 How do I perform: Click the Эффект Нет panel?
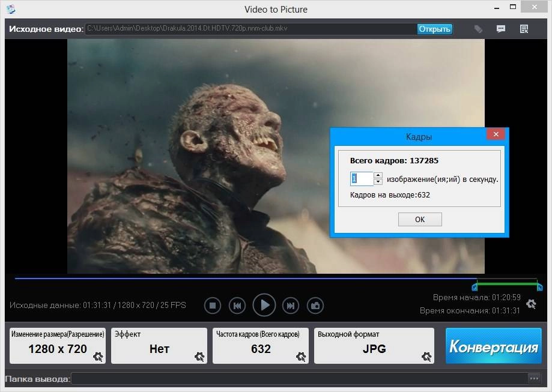159,346
